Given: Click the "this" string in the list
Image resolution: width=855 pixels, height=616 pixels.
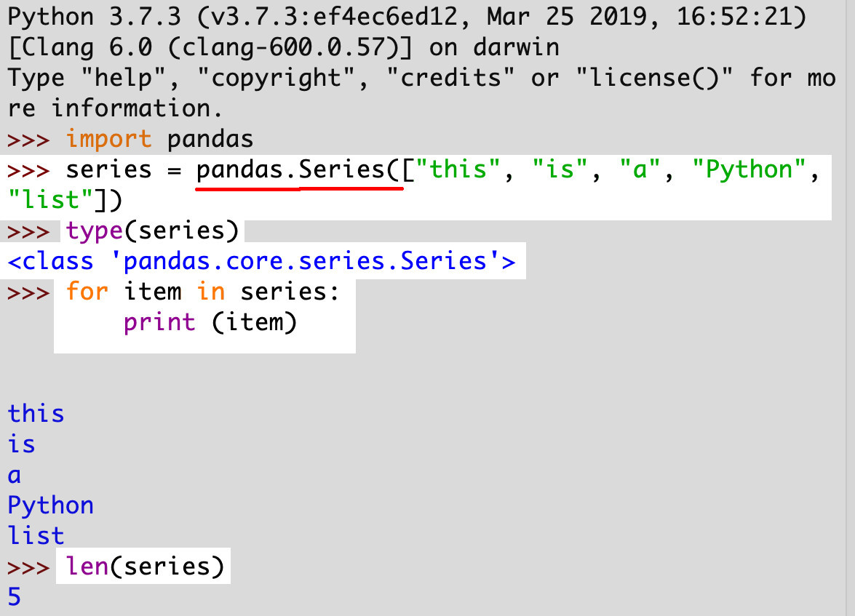Looking at the screenshot, I should (458, 169).
